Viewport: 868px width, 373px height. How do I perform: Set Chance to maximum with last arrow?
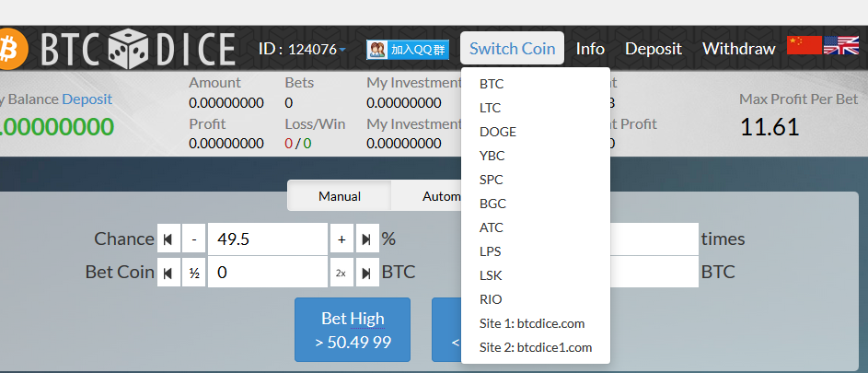pyautogui.click(x=367, y=239)
